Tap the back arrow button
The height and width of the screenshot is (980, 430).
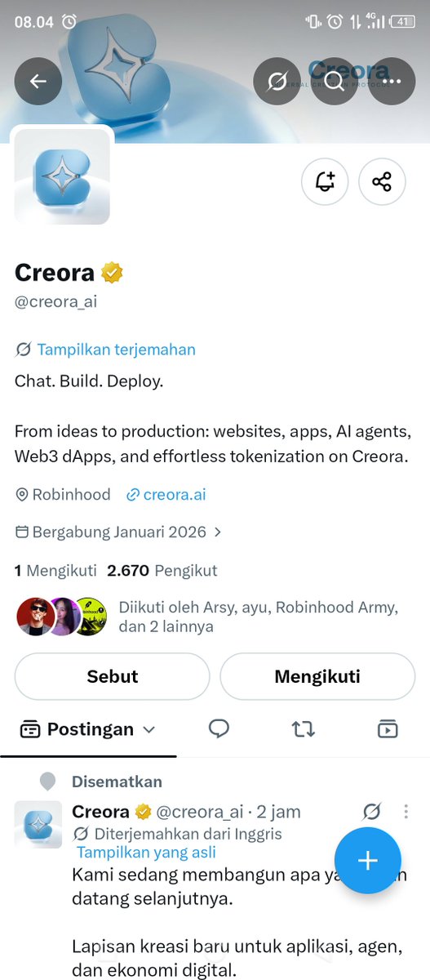coord(38,81)
